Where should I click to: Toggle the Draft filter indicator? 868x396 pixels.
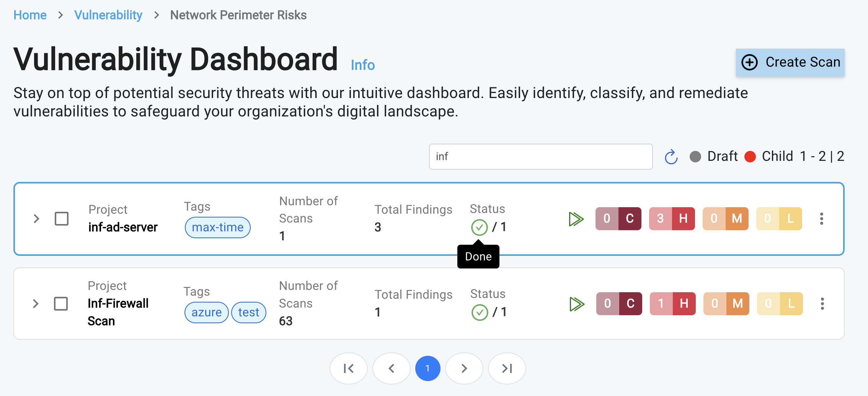click(695, 157)
